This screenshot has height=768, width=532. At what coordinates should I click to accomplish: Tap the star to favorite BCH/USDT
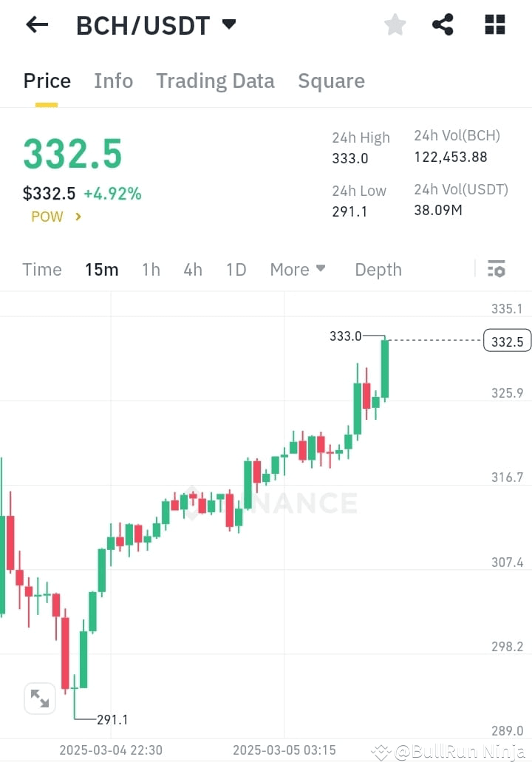tap(395, 24)
